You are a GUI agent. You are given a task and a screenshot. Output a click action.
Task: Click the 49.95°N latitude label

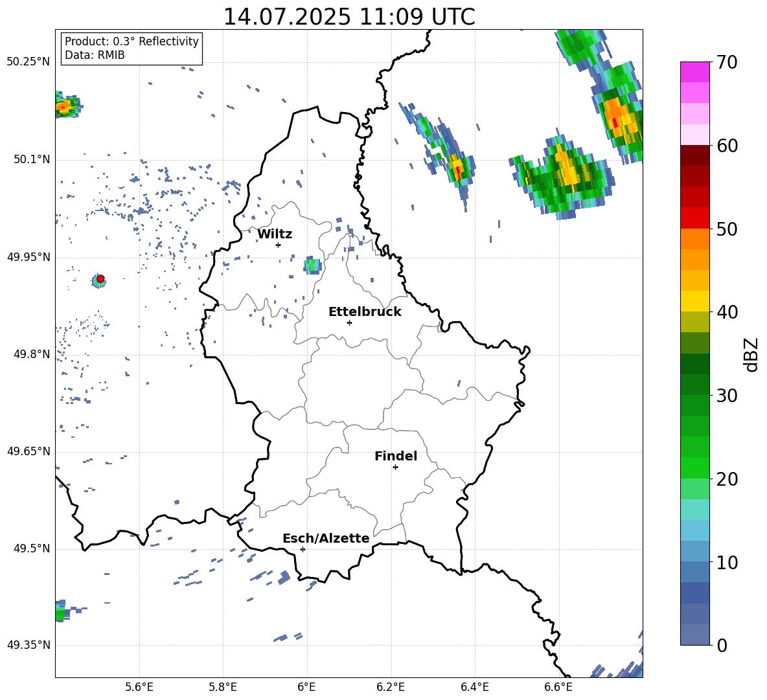29,256
